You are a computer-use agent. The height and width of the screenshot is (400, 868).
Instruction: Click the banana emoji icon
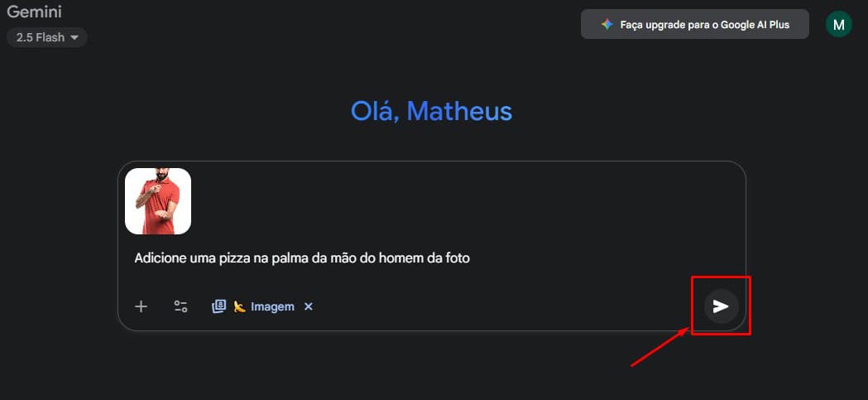point(239,306)
